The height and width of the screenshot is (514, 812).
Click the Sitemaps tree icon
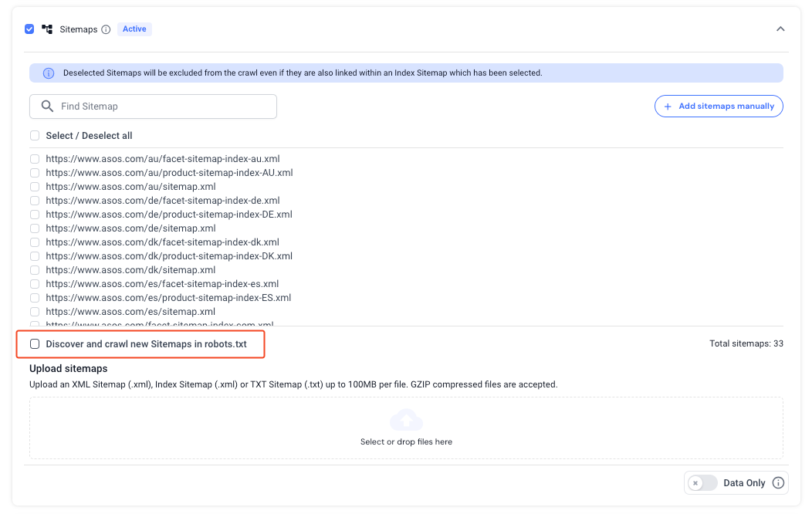[x=47, y=29]
